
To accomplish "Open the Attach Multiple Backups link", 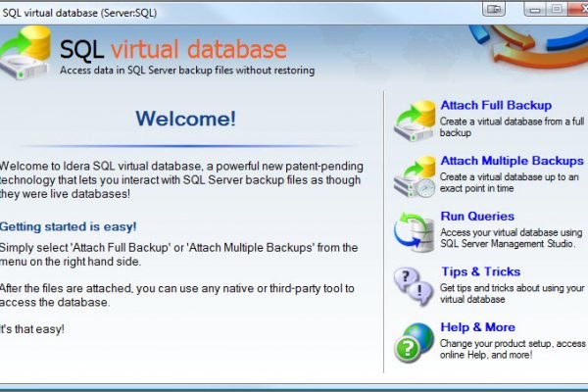I will pyautogui.click(x=512, y=161).
